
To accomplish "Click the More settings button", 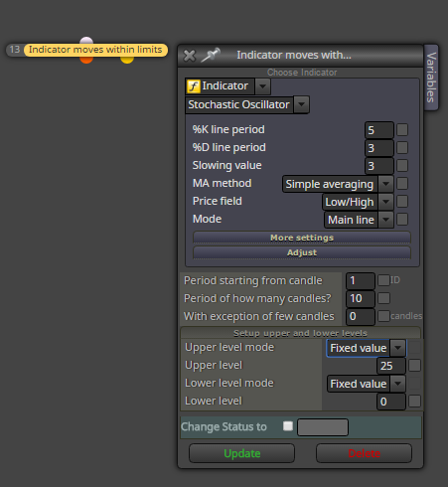I will (302, 238).
